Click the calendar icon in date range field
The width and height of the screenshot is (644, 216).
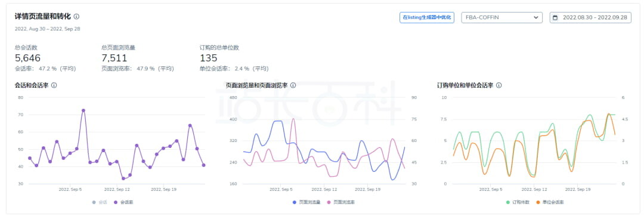(556, 18)
